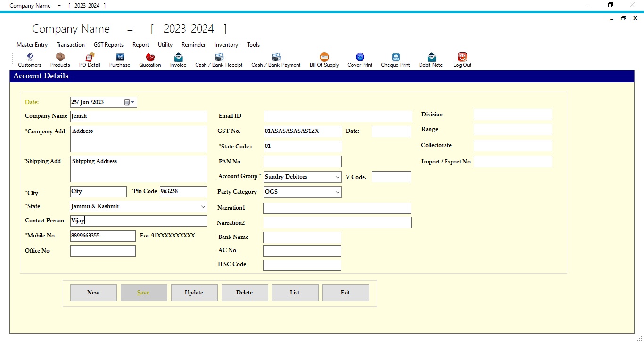Click the Update button
Screen dimensions: 644x343
194,293
